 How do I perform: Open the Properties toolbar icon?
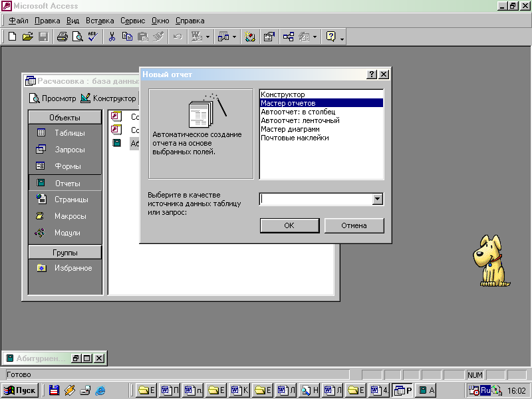click(x=269, y=37)
